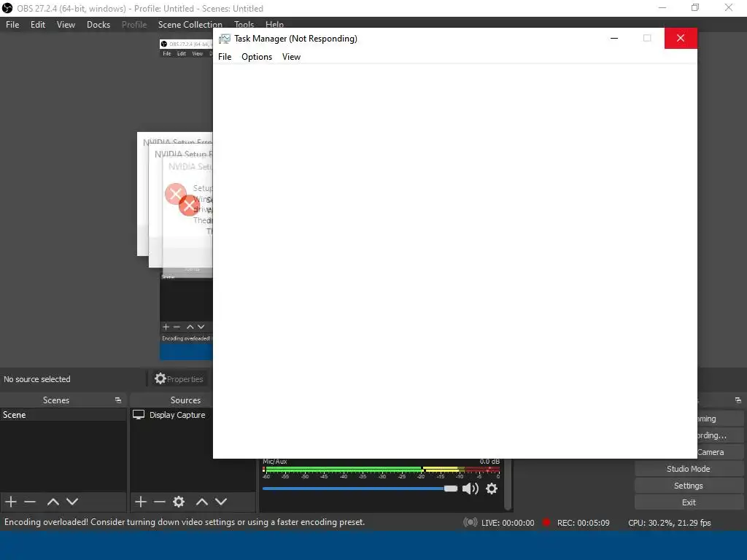Open the OBS Edit menu
Viewport: 747px width, 560px height.
pos(38,25)
